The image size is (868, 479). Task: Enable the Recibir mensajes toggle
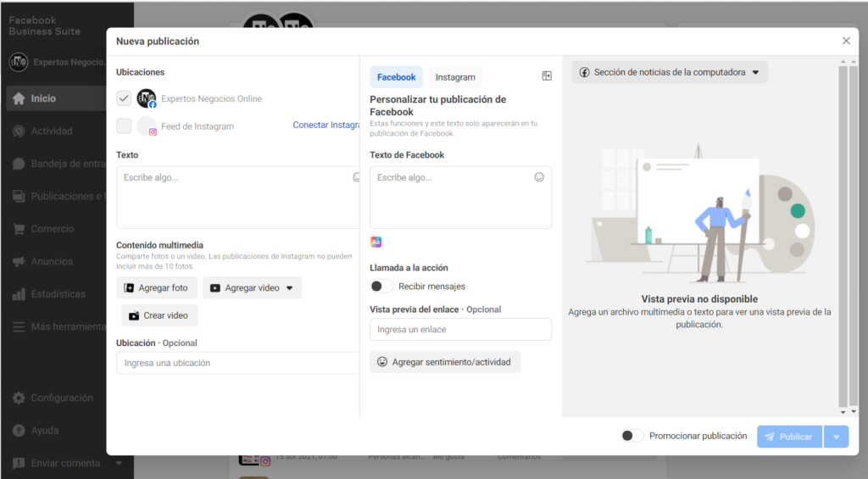click(381, 287)
